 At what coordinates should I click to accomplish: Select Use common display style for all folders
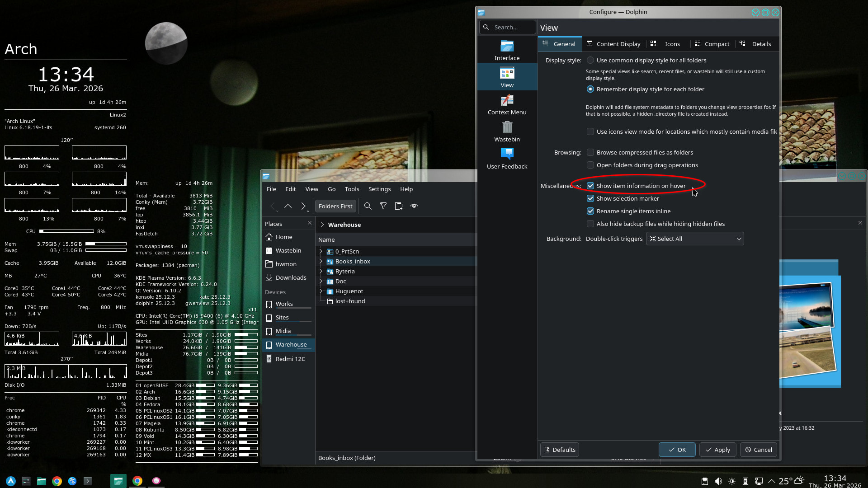point(590,60)
